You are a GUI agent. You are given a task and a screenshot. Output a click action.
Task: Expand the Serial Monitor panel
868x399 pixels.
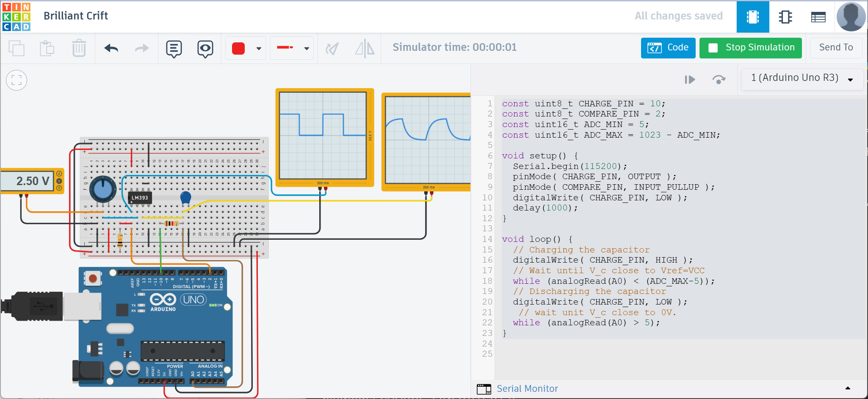pos(848,388)
